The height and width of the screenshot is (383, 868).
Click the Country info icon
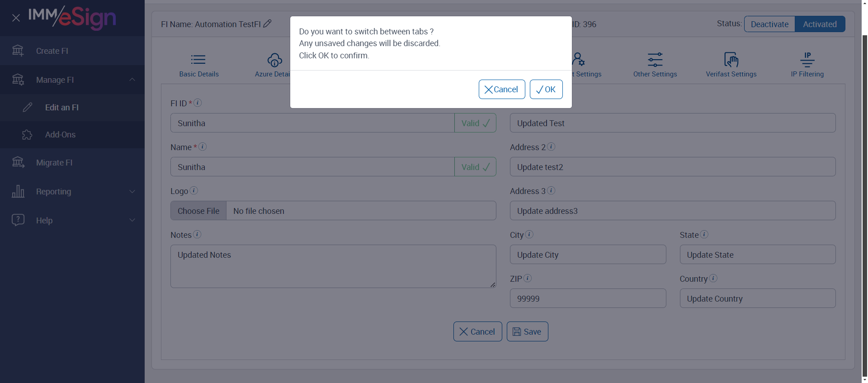click(x=713, y=278)
